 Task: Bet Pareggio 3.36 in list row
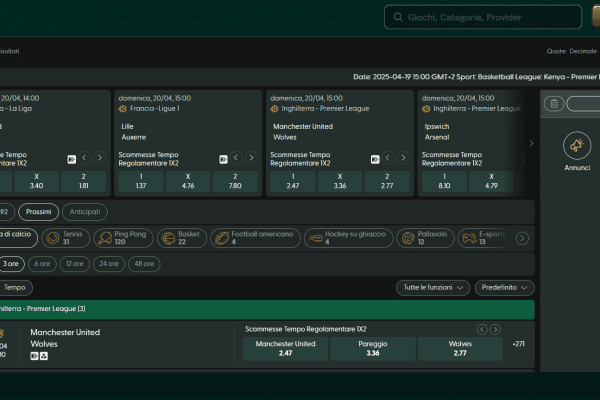pyautogui.click(x=373, y=348)
